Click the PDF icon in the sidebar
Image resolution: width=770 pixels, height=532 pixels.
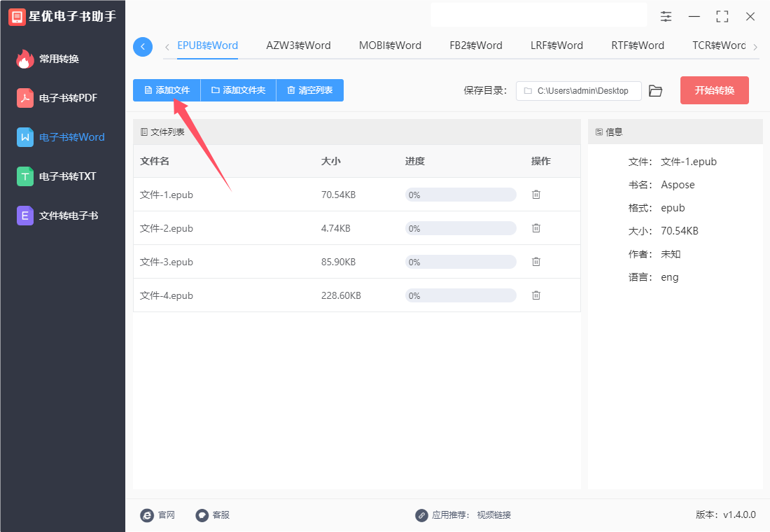pos(25,98)
